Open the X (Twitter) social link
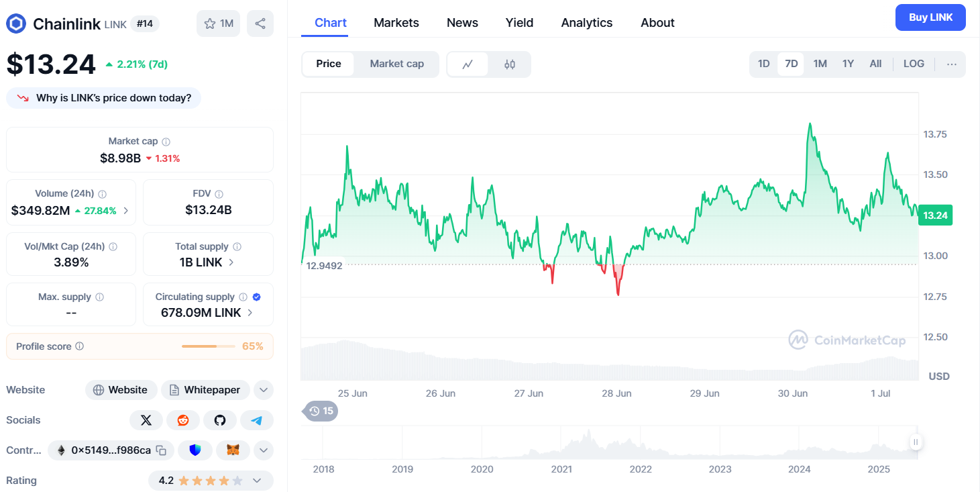 pos(146,420)
